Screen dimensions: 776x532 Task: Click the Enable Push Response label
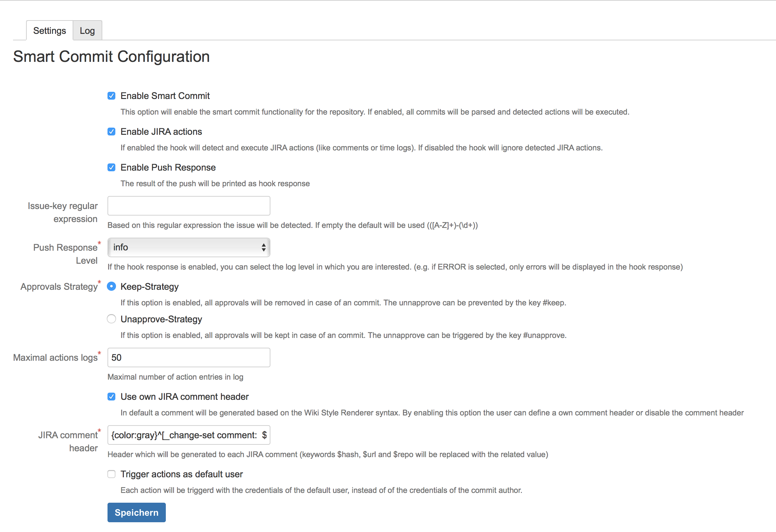[168, 167]
